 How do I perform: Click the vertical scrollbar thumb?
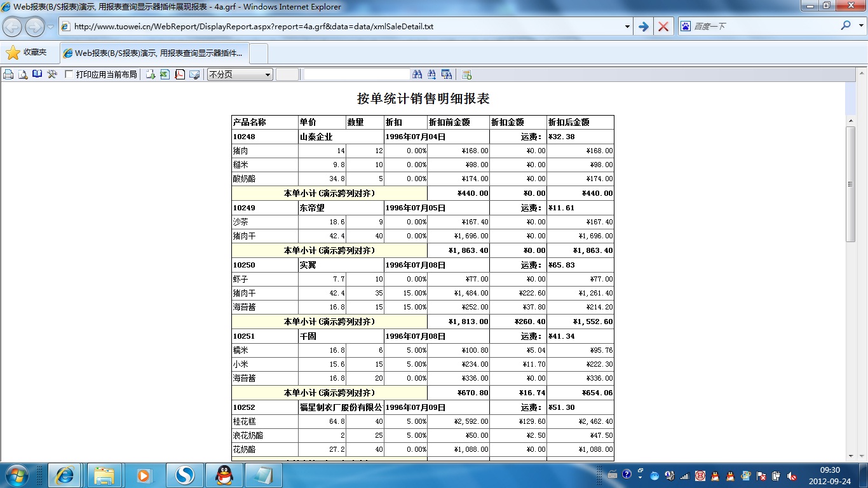[850, 184]
